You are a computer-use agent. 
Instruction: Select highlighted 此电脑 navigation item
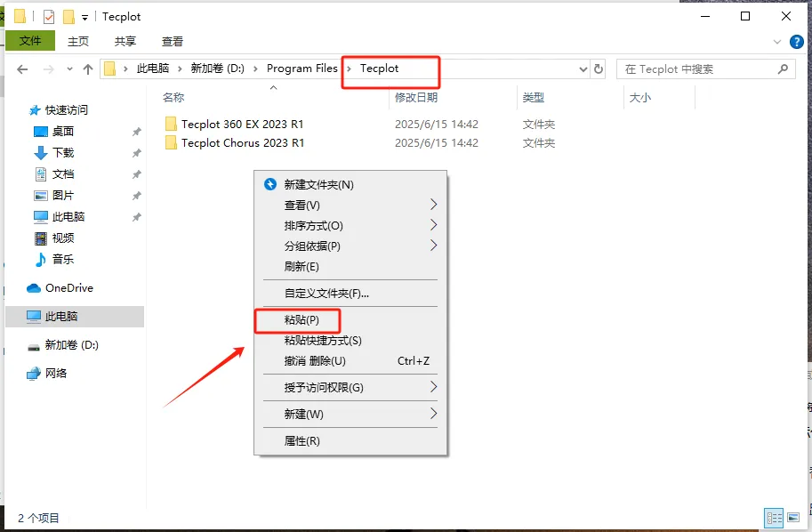pos(75,317)
